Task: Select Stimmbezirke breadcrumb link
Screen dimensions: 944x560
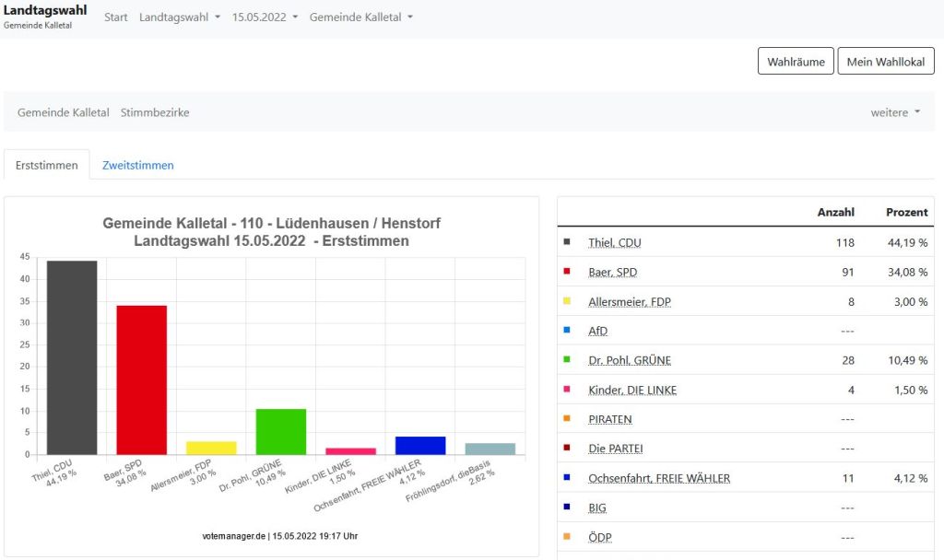Action: pyautogui.click(x=155, y=112)
